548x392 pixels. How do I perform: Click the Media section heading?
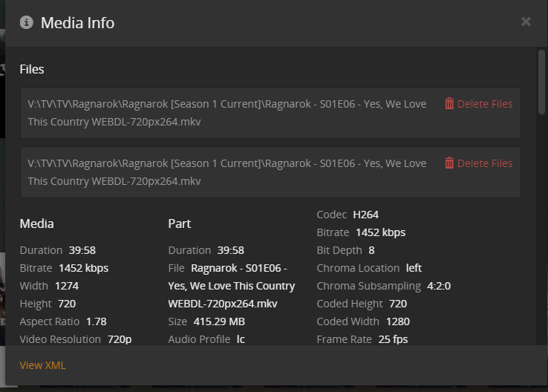[36, 223]
